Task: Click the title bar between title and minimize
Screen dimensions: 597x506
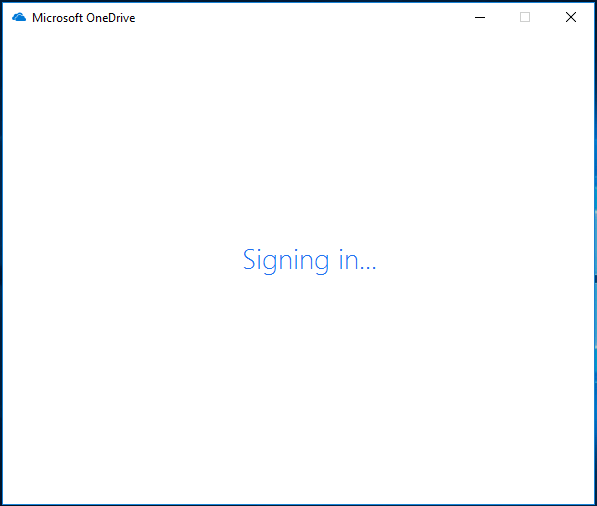Action: 297,18
